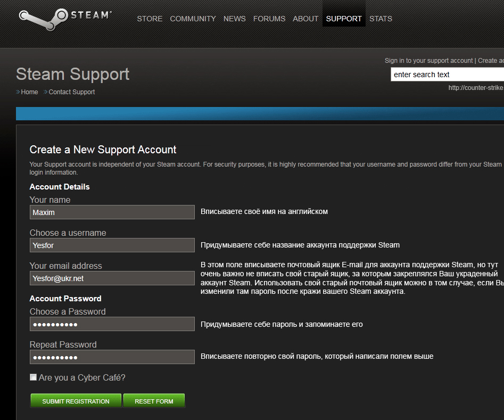Click the Contact Support breadcrumb link
Image resolution: width=504 pixels, height=420 pixels.
pos(72,92)
